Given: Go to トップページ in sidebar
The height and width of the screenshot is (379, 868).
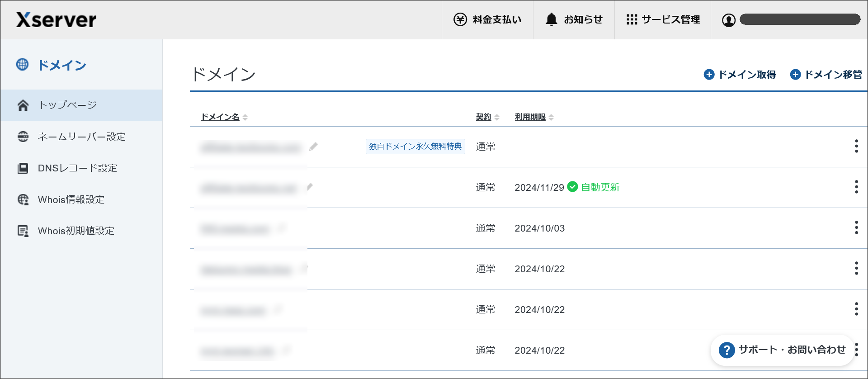Looking at the screenshot, I should (x=81, y=105).
